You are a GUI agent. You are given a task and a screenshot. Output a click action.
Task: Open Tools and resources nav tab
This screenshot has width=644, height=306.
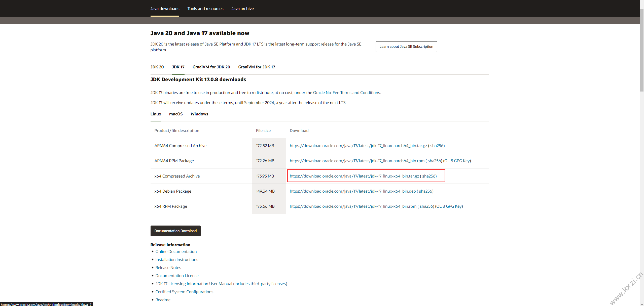(x=205, y=9)
